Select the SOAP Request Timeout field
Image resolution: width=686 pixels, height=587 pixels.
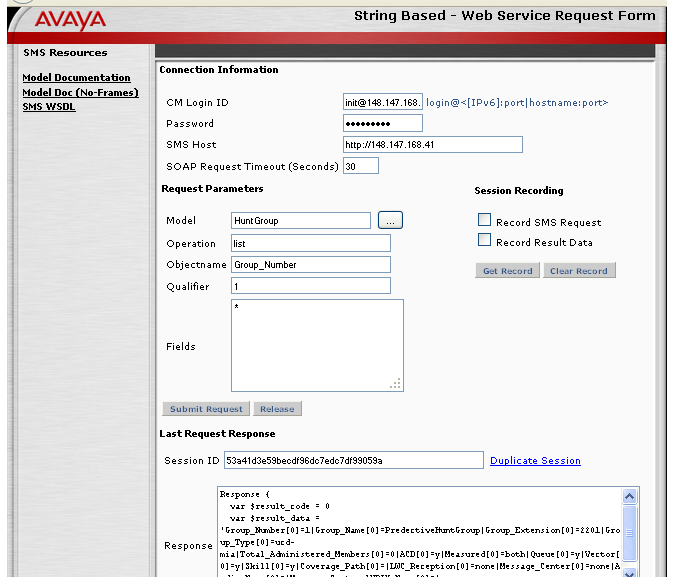tap(360, 166)
